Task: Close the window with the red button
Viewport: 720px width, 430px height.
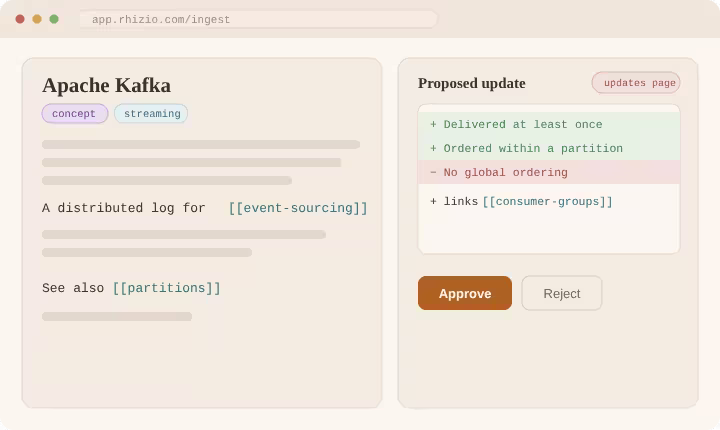Action: pyautogui.click(x=20, y=19)
